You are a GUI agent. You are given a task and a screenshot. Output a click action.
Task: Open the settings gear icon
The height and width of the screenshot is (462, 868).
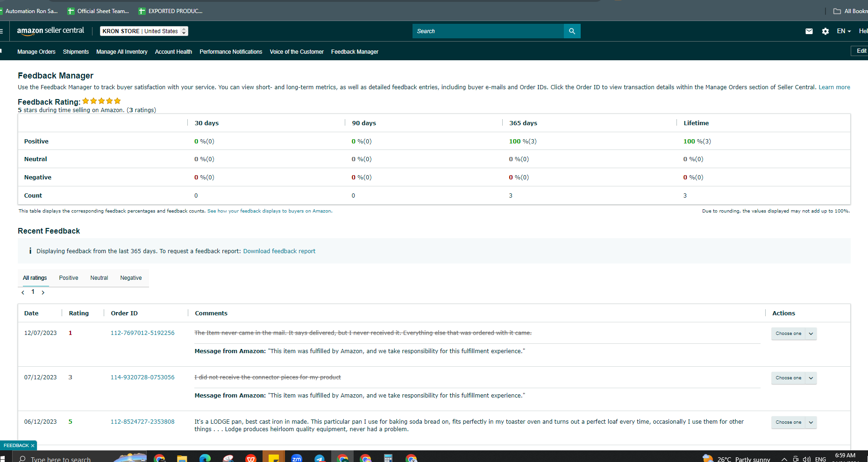pyautogui.click(x=825, y=31)
